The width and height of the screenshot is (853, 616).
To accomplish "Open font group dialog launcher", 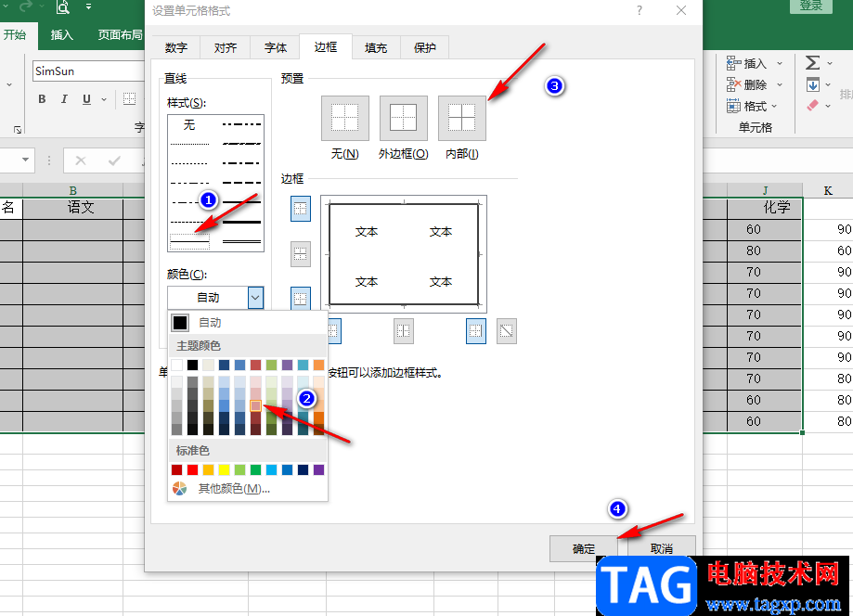I will (x=18, y=129).
